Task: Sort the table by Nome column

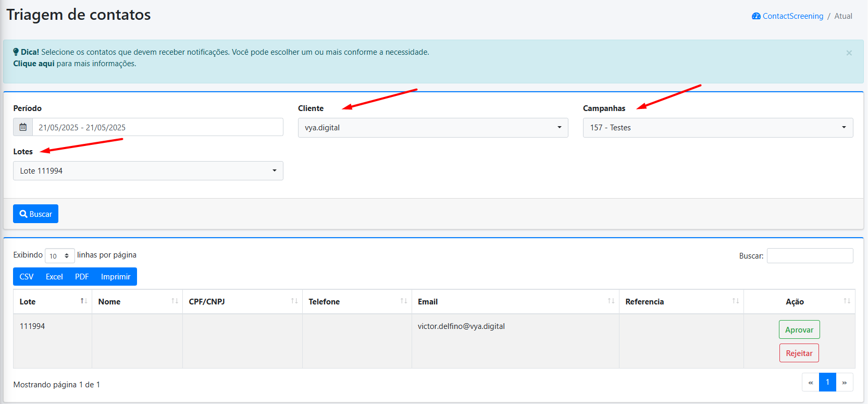Action: (x=175, y=301)
